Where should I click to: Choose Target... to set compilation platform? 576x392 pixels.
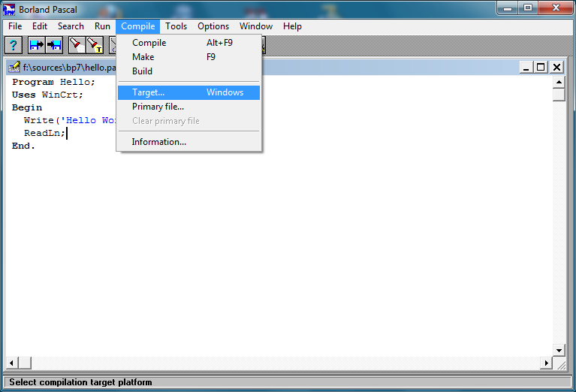point(148,92)
